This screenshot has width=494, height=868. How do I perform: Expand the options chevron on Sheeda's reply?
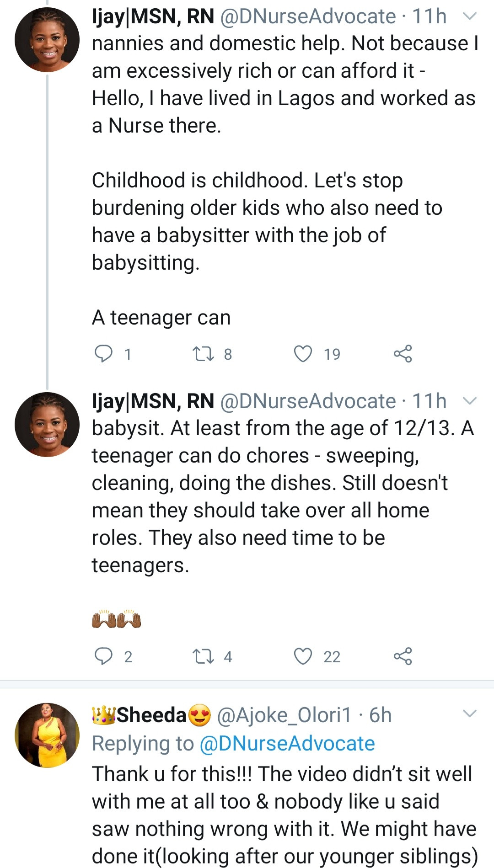470,714
